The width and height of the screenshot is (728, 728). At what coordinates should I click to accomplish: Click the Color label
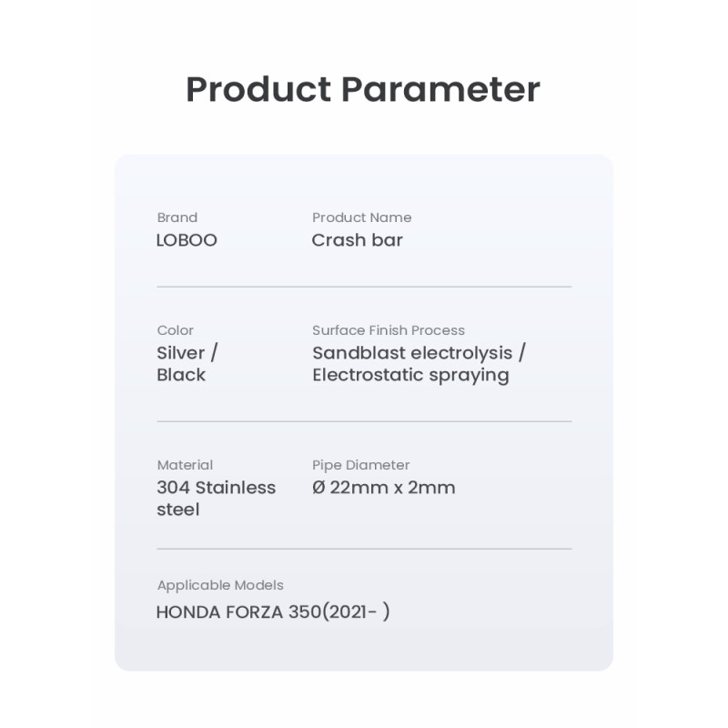pos(175,330)
